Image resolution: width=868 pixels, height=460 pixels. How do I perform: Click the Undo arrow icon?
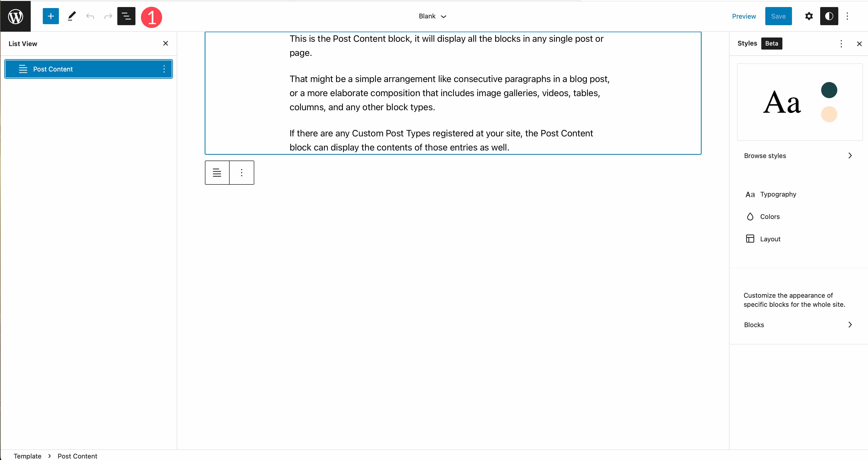(x=90, y=16)
